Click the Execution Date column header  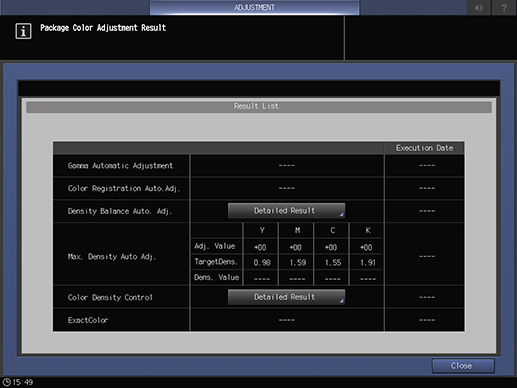424,148
